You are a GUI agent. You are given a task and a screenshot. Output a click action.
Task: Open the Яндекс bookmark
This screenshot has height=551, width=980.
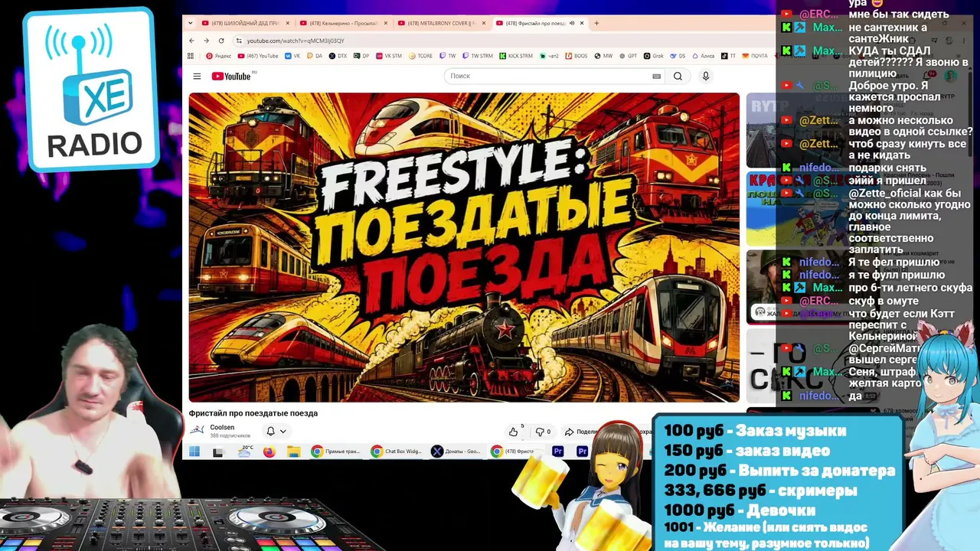coord(218,56)
